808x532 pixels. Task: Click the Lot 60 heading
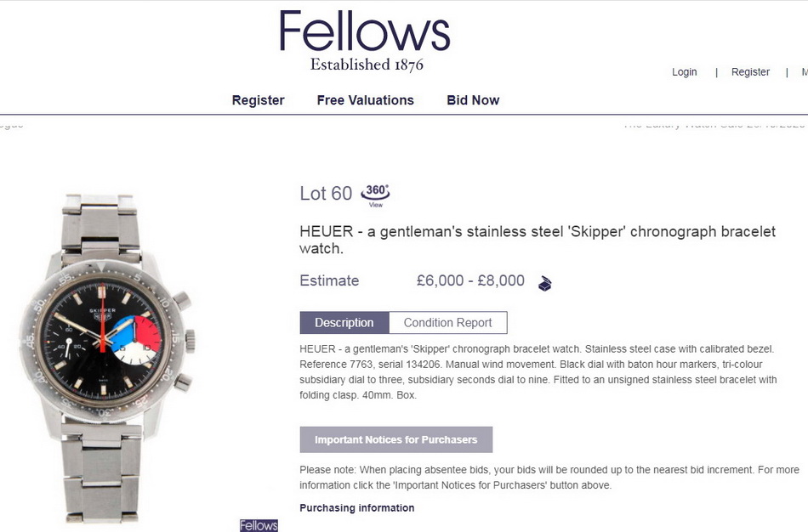click(x=326, y=194)
